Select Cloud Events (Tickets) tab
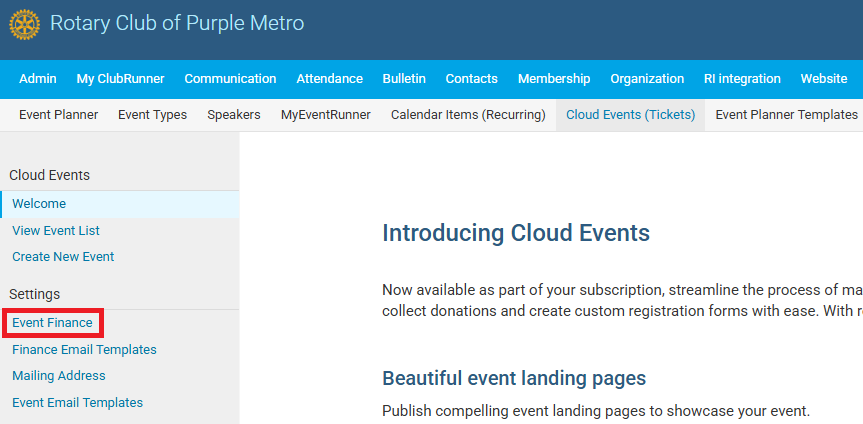Screen dimensions: 863x424 pyautogui.click(x=631, y=115)
